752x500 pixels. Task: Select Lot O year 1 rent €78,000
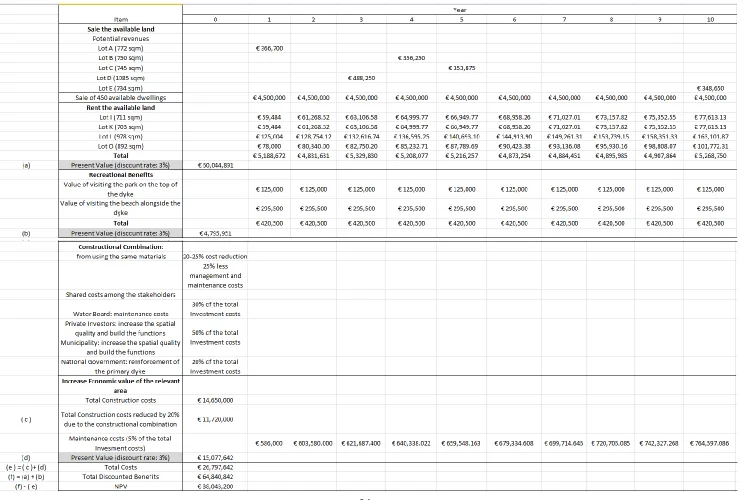click(x=270, y=146)
